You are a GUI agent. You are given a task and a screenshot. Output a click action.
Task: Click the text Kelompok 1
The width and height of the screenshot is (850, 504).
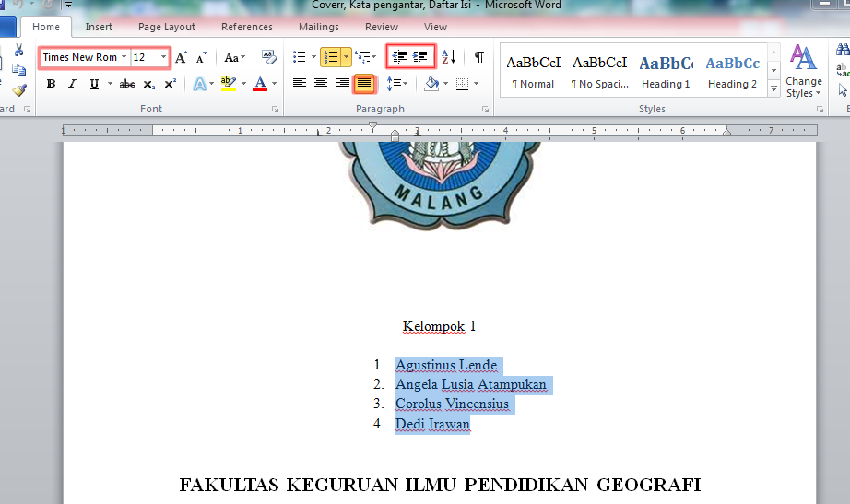pos(439,326)
